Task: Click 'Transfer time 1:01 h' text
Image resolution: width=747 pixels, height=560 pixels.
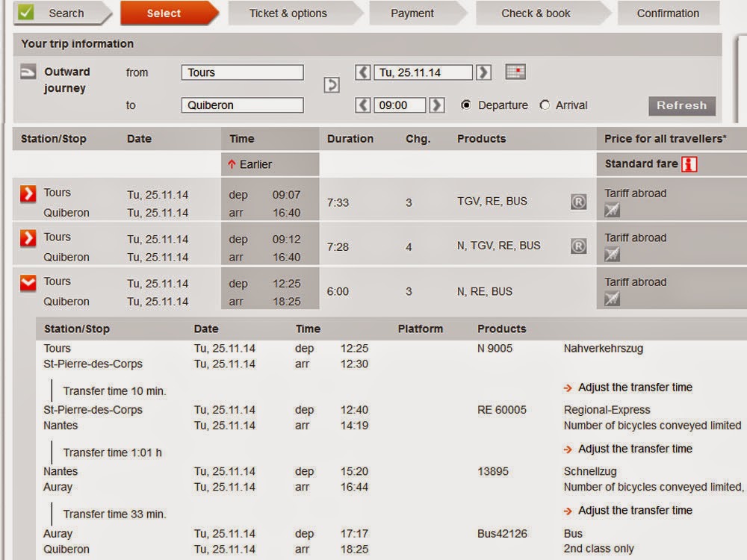Action: 113,453
